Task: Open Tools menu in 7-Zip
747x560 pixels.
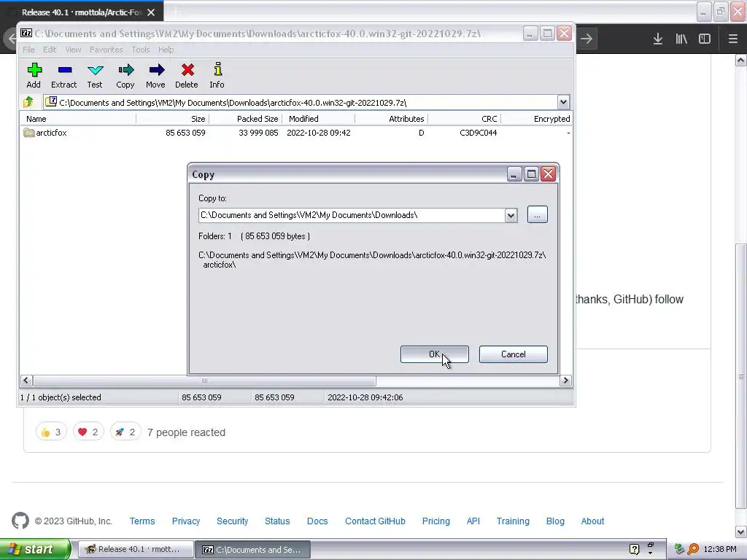Action: (x=141, y=50)
